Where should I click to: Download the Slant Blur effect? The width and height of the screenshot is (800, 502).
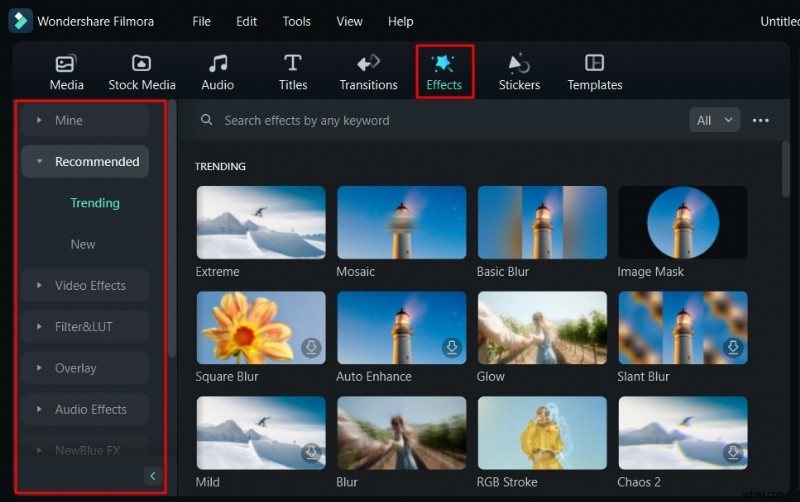[x=733, y=347]
